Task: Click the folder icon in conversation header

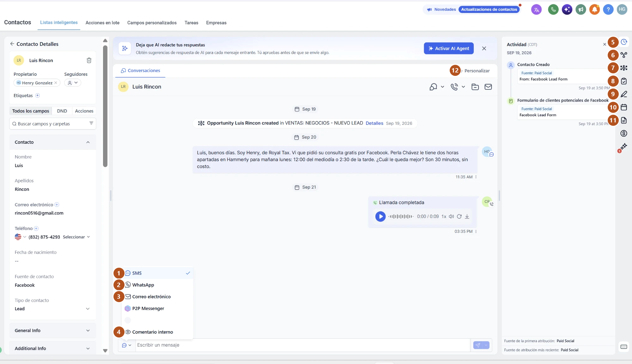Action: pyautogui.click(x=475, y=87)
